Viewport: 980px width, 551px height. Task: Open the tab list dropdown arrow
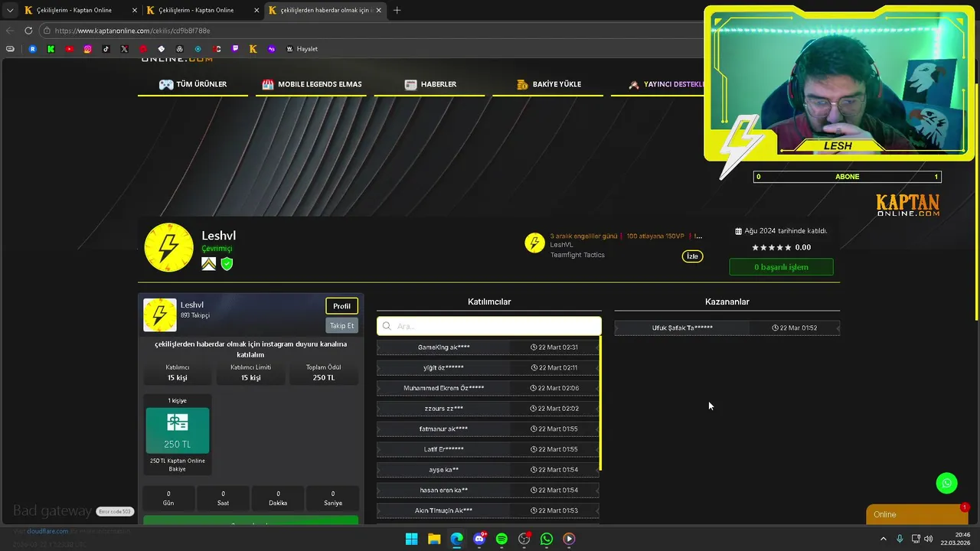10,10
